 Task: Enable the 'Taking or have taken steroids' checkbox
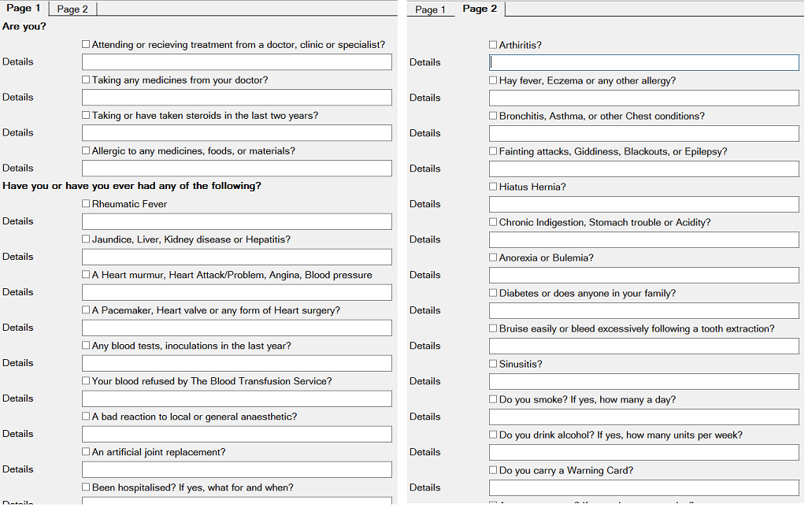86,115
